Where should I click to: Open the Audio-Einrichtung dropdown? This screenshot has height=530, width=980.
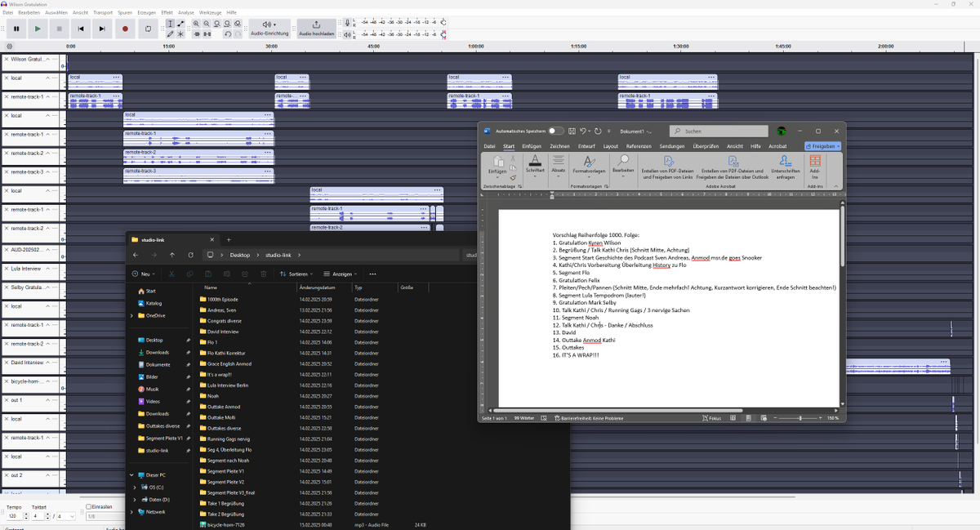269,29
